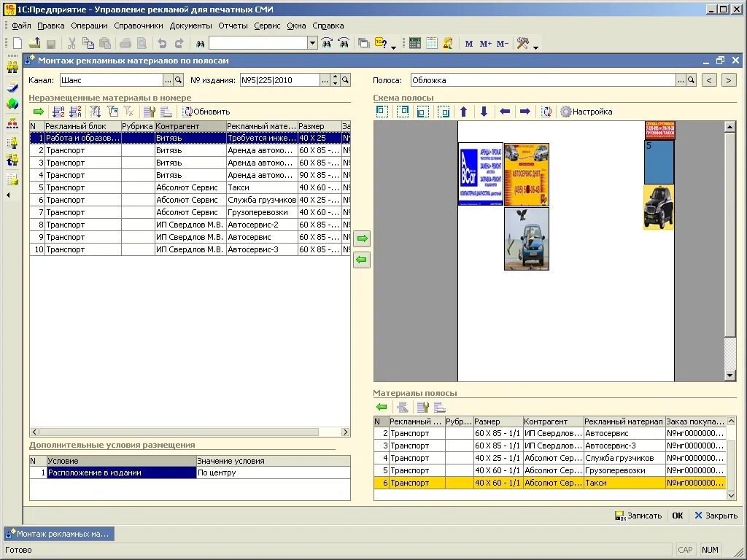The width and height of the screenshot is (747, 560).
Task: Open the Справочники menu
Action: (138, 26)
